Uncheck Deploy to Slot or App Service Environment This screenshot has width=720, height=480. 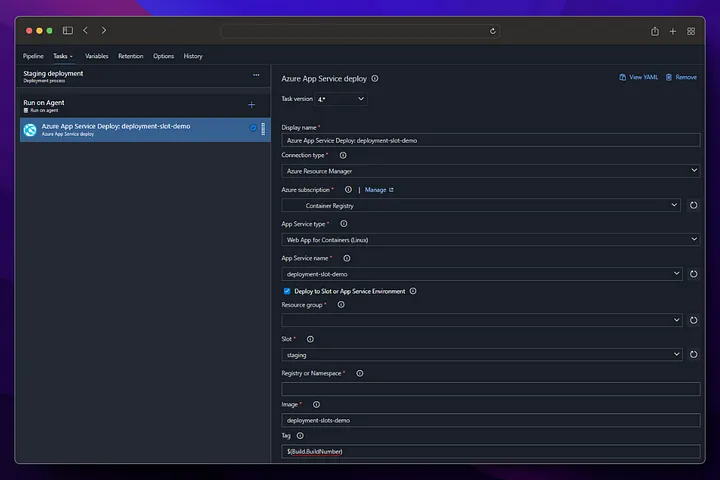click(x=287, y=291)
